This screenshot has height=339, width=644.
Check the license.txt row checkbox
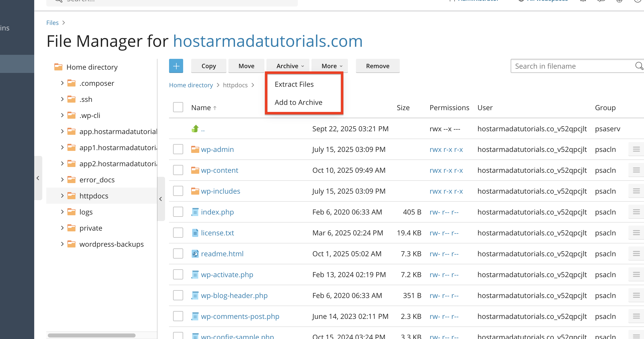pos(178,233)
